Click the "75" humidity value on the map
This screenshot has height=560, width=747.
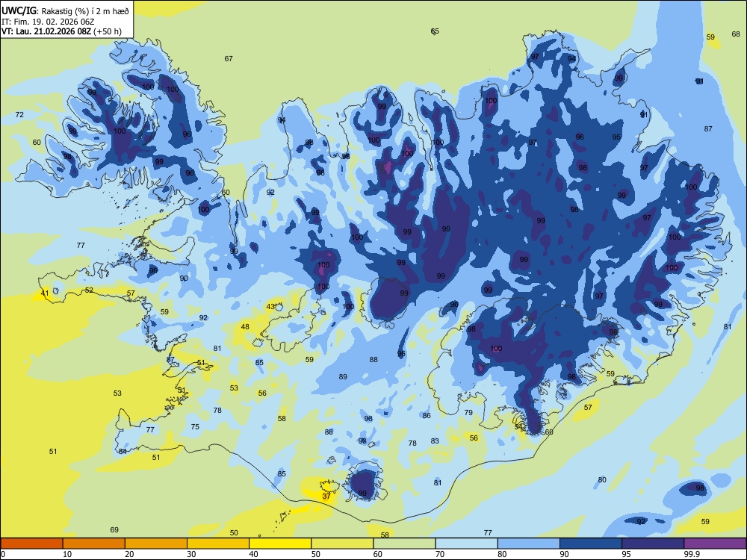click(195, 426)
